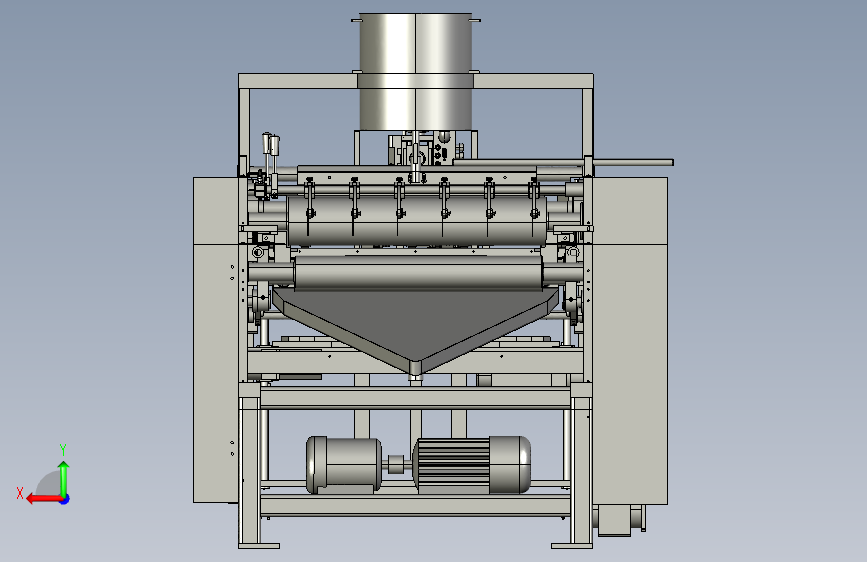Select the ribbed electric motor at the bottom

[x=471, y=465]
